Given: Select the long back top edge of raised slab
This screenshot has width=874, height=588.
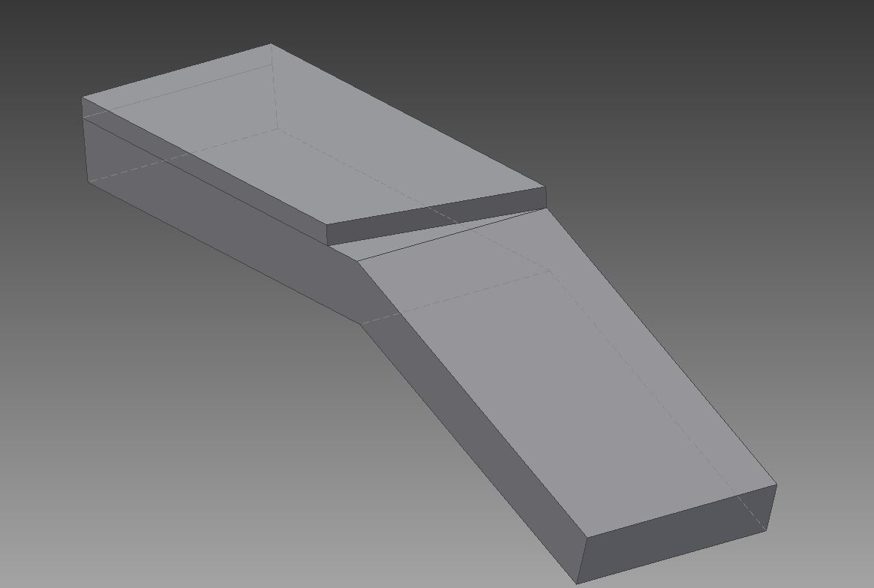Looking at the screenshot, I should click(x=409, y=116).
